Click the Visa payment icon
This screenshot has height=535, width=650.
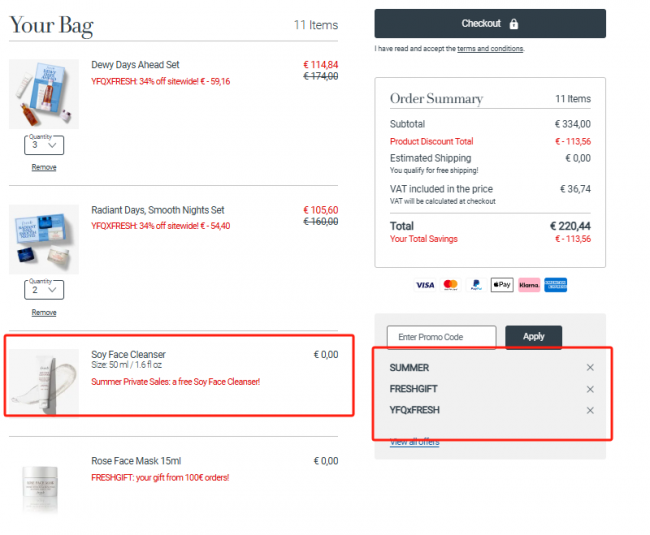425,285
